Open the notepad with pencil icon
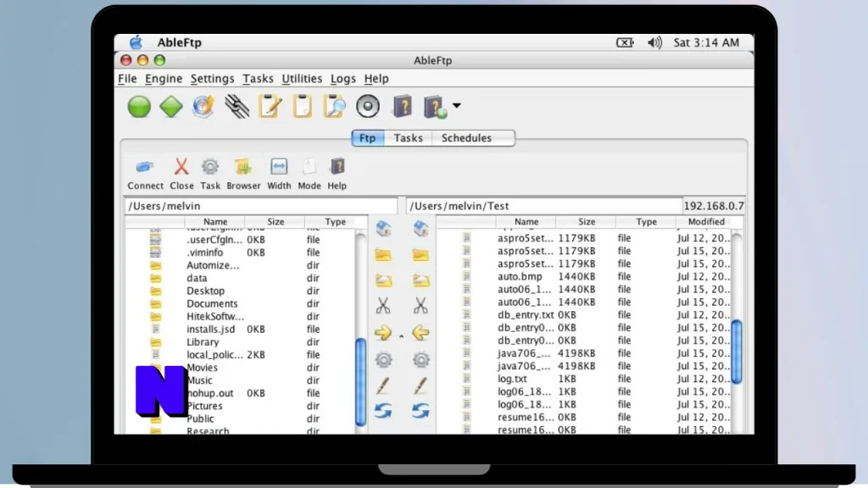The width and height of the screenshot is (868, 488). (x=270, y=106)
